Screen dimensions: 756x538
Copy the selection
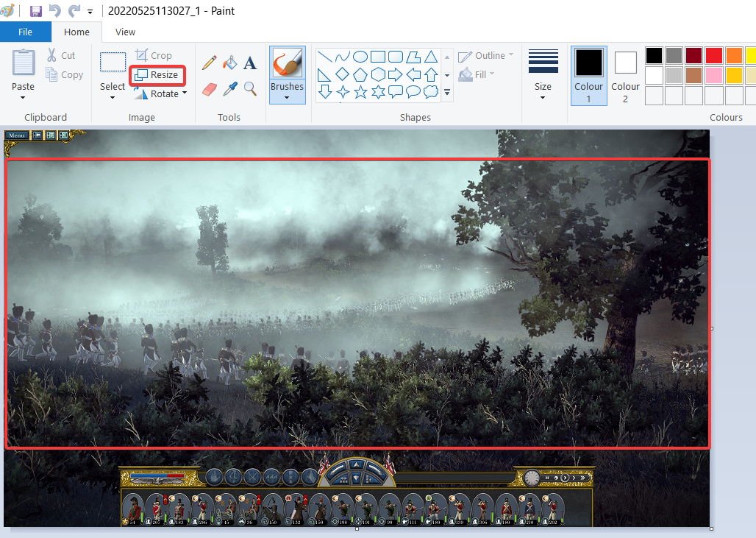pyautogui.click(x=65, y=75)
